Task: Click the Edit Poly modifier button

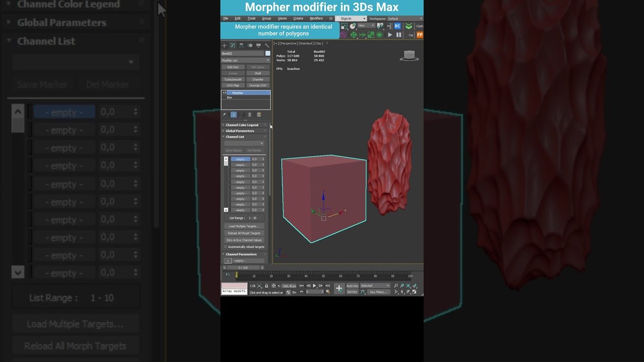Action: pyautogui.click(x=233, y=67)
